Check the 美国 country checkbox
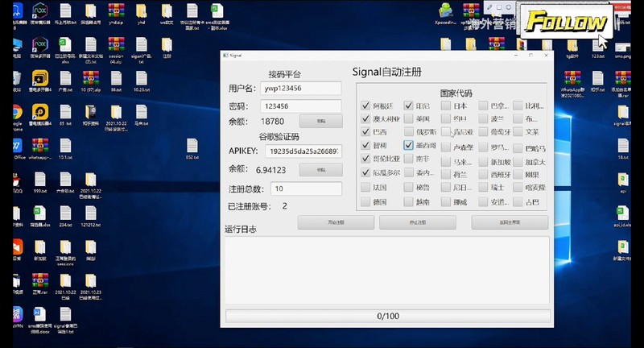This screenshot has width=644, height=348. 408,118
